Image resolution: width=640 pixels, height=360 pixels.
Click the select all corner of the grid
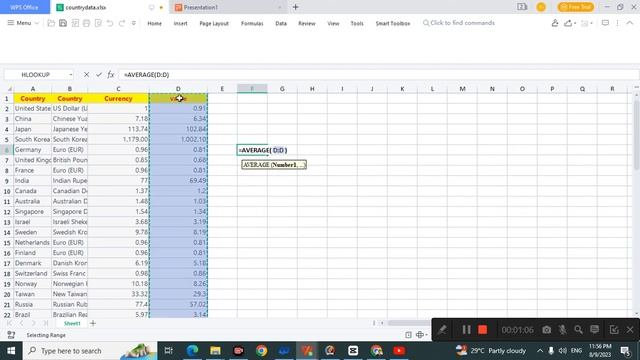point(8,89)
